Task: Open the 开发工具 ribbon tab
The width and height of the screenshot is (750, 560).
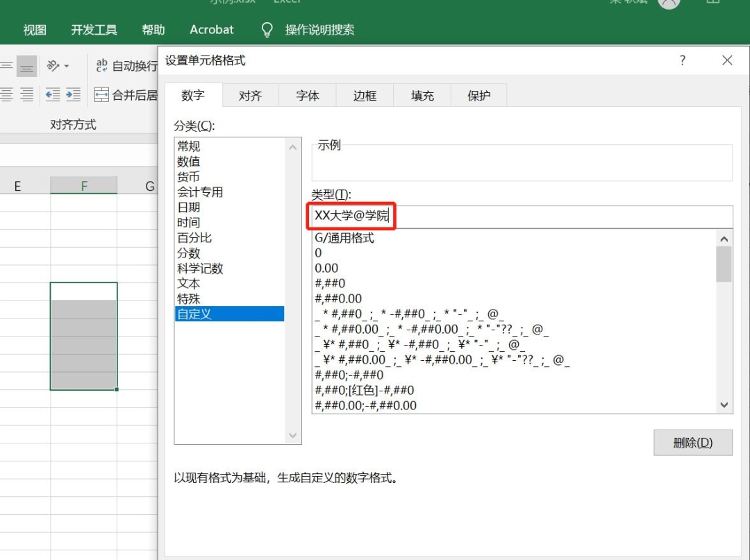Action: pyautogui.click(x=94, y=30)
